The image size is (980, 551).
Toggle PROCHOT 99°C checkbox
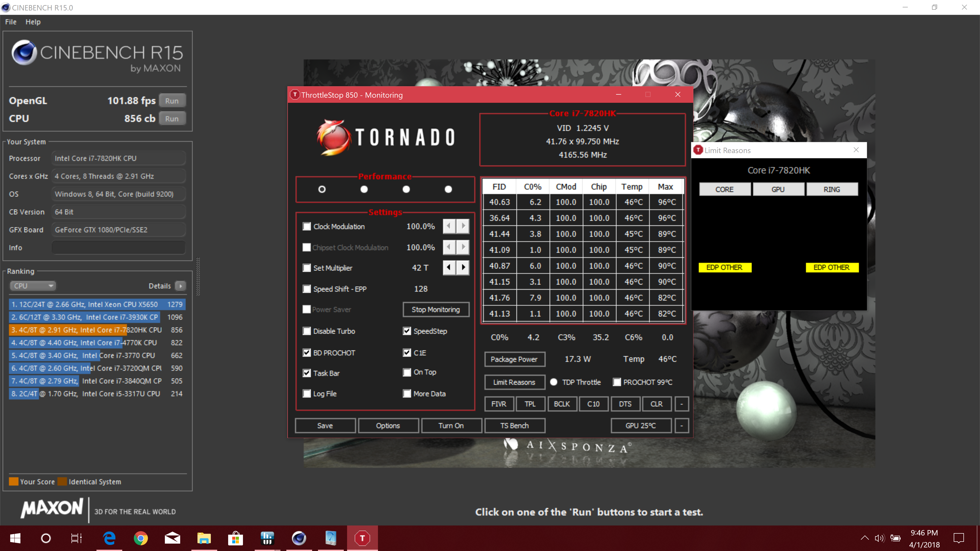coord(617,382)
